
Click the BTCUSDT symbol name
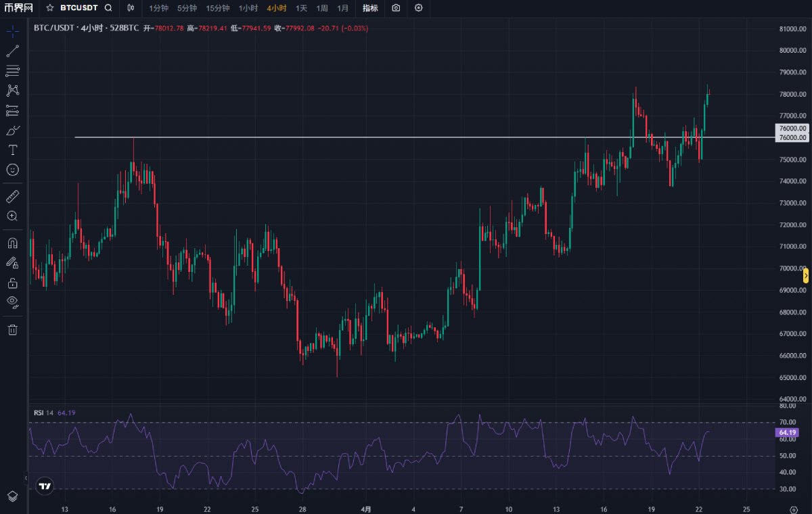78,8
